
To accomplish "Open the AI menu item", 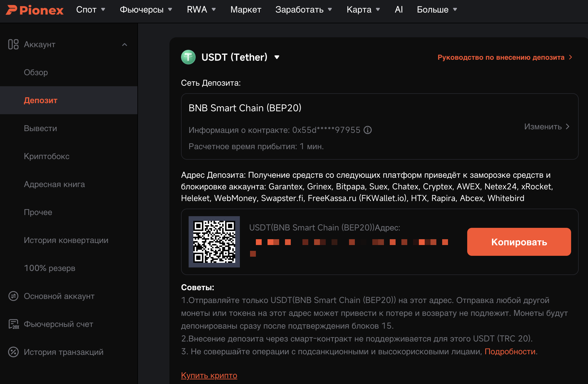I will (399, 10).
